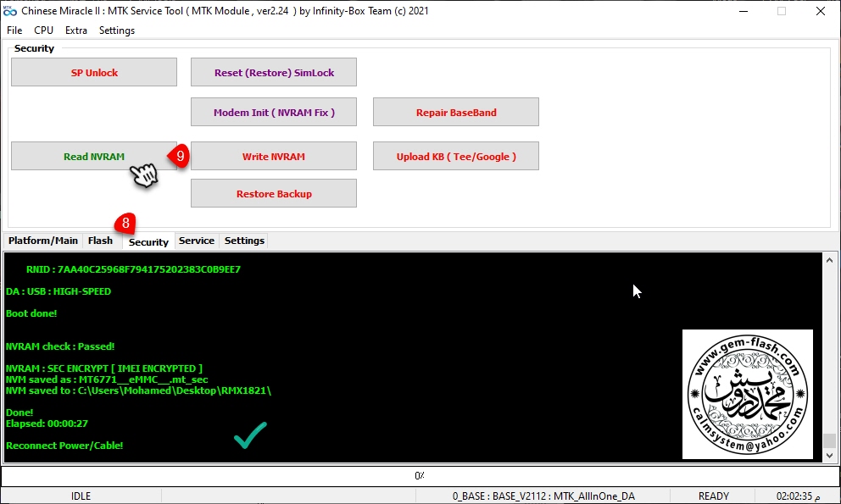Screen dimensions: 841x504
Task: Click 'Elapsed: 00:00:27' log line
Action: [47, 424]
